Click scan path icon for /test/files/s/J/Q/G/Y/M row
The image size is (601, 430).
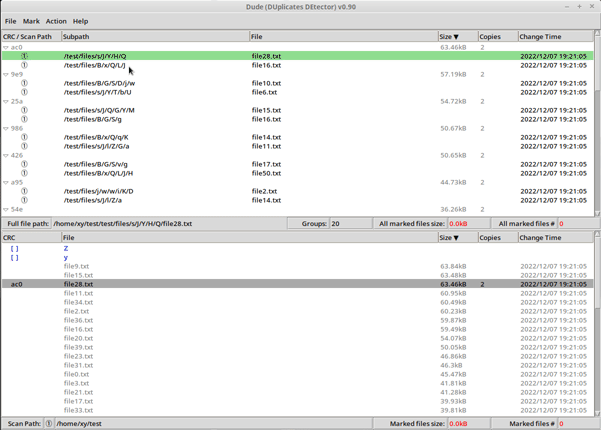click(x=24, y=110)
